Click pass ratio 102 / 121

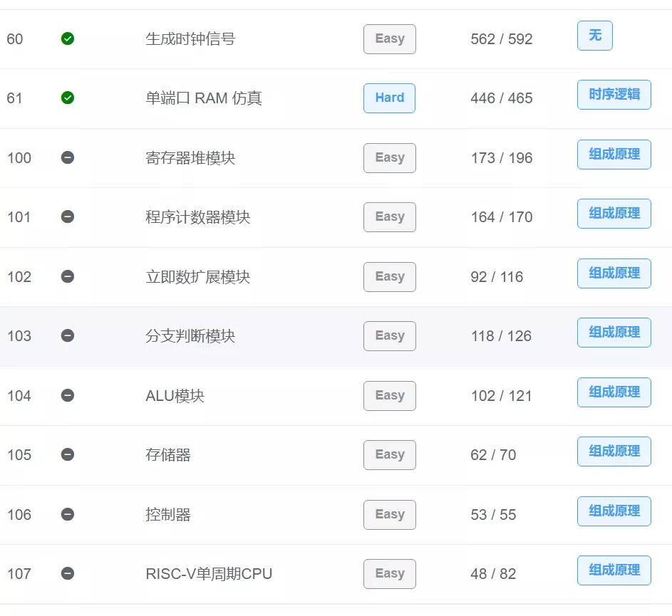point(501,395)
